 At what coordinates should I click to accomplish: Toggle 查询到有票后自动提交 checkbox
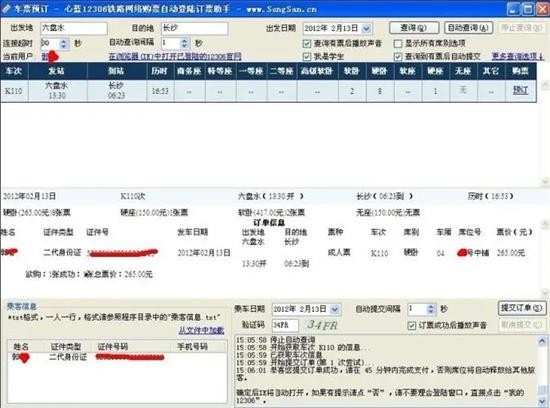(398, 56)
